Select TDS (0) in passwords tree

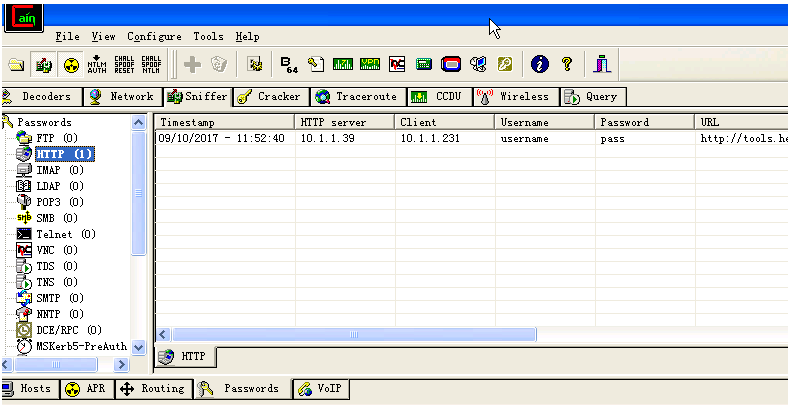pyautogui.click(x=57, y=266)
